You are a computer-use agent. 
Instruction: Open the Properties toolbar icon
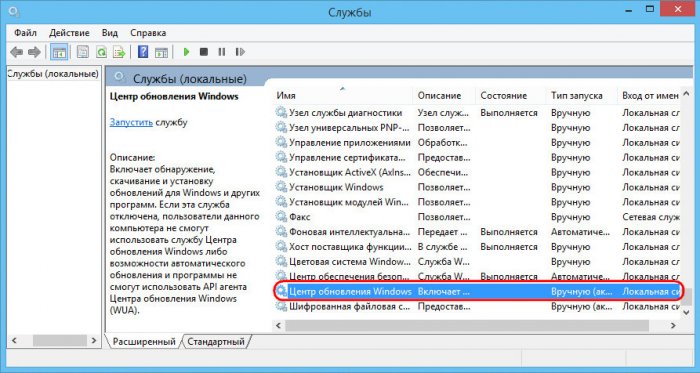click(83, 52)
